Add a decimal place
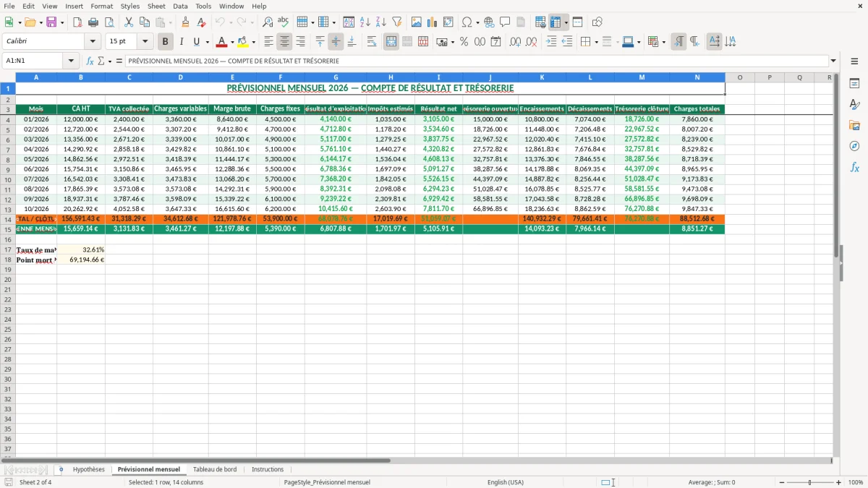Screen dimensions: 868x488 pyautogui.click(x=515, y=42)
